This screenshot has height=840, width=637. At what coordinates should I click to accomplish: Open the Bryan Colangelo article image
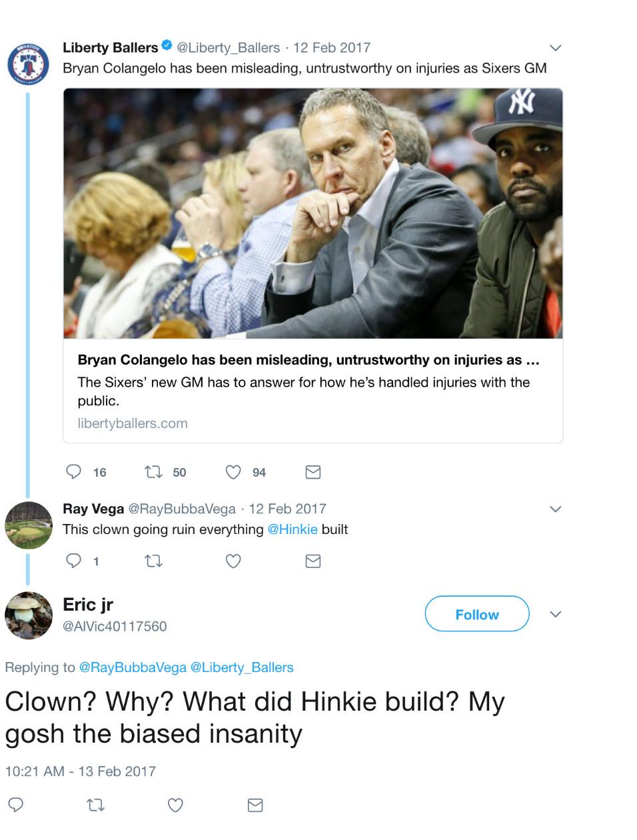pyautogui.click(x=313, y=213)
